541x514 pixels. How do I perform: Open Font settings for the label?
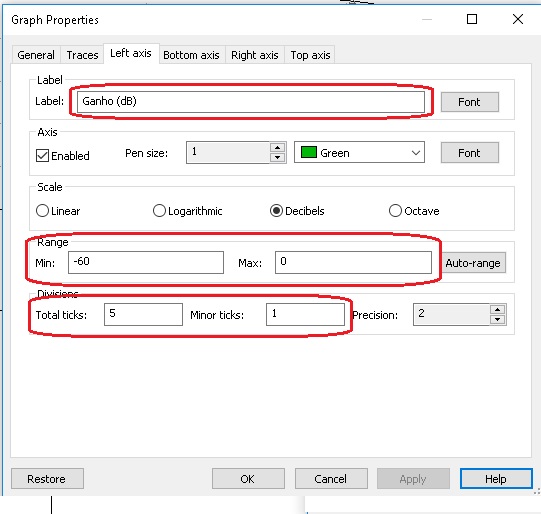pos(470,102)
